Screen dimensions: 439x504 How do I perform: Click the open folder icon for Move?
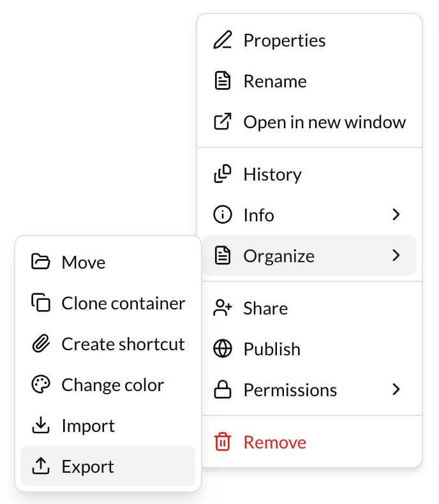coord(40,263)
